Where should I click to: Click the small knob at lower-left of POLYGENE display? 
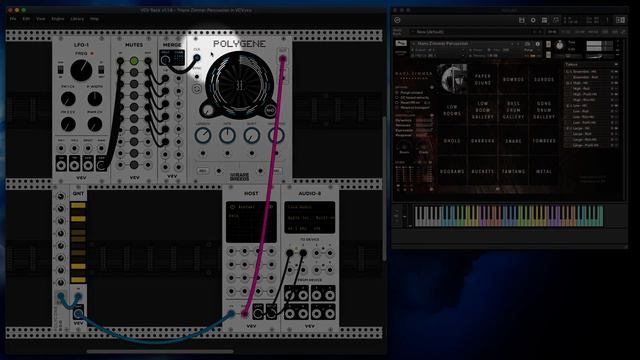(208, 109)
